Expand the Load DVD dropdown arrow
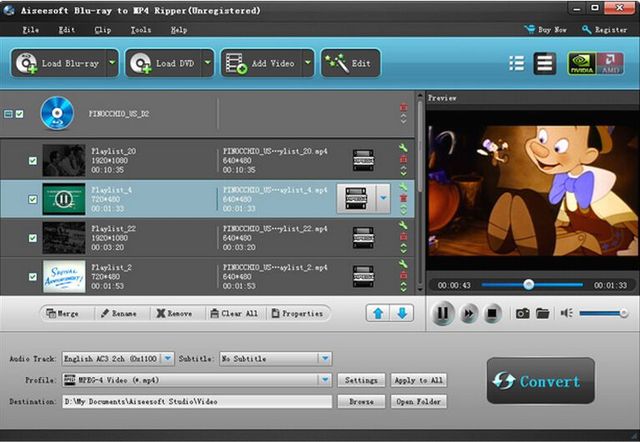Image resolution: width=640 pixels, height=442 pixels. [x=208, y=63]
